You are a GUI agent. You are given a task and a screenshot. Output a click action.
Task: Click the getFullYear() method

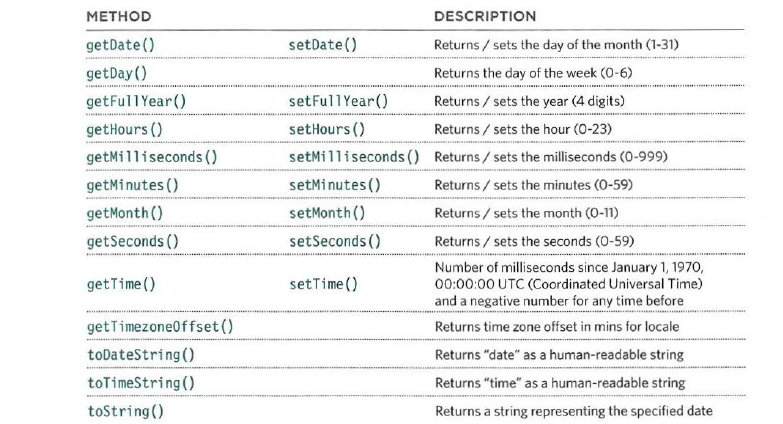[x=136, y=101]
